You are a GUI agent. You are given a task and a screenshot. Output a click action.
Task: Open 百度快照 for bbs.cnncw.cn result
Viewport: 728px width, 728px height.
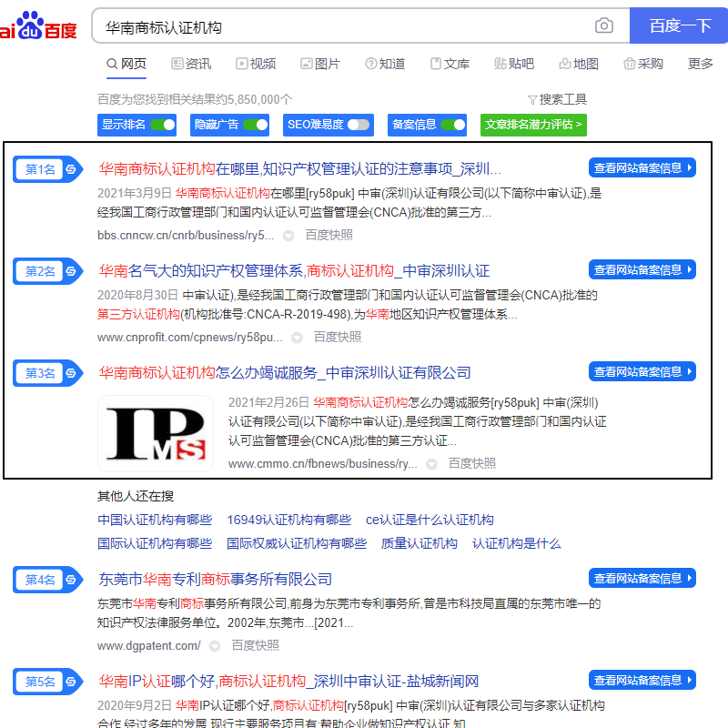[329, 236]
